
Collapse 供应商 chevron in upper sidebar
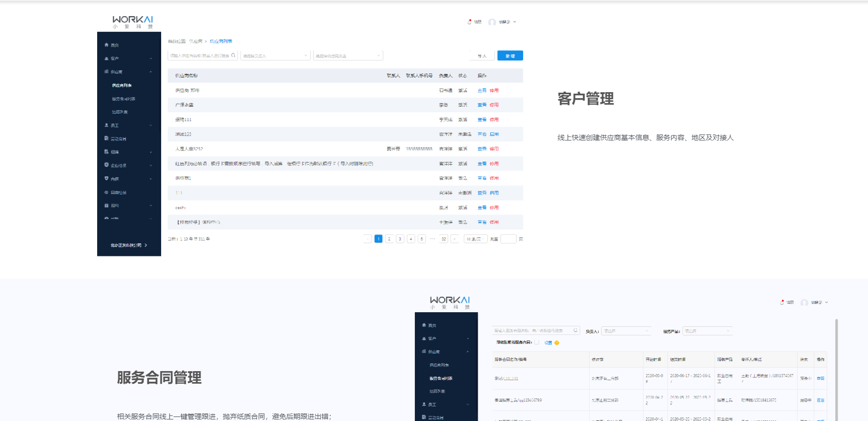click(151, 72)
